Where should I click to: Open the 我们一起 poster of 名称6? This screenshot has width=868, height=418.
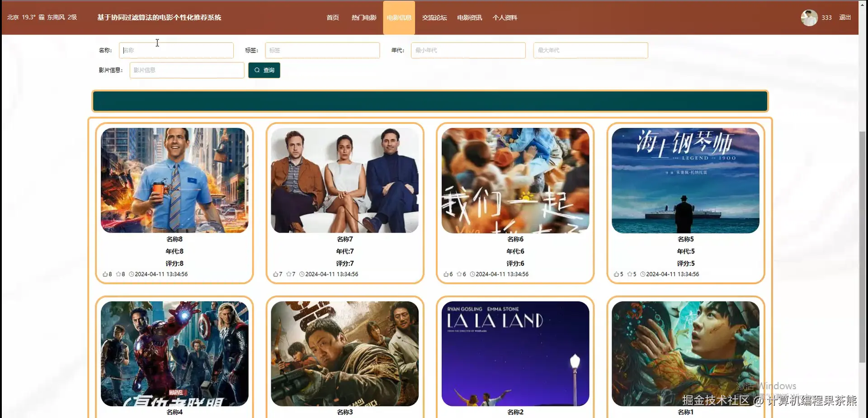[x=515, y=180]
